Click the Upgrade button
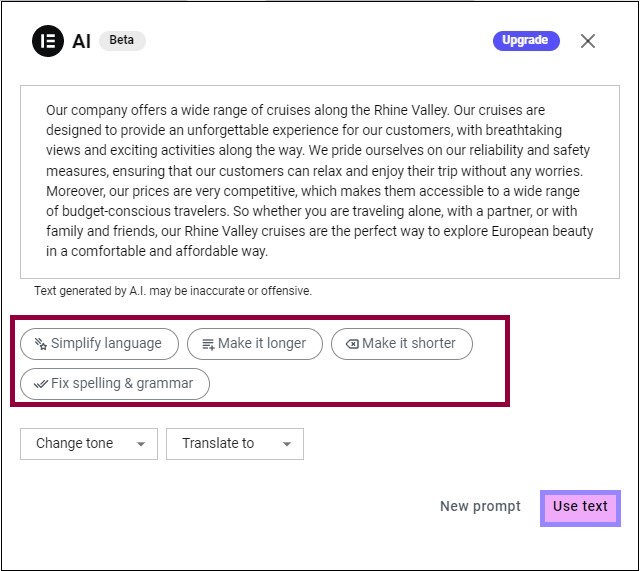 [x=526, y=40]
